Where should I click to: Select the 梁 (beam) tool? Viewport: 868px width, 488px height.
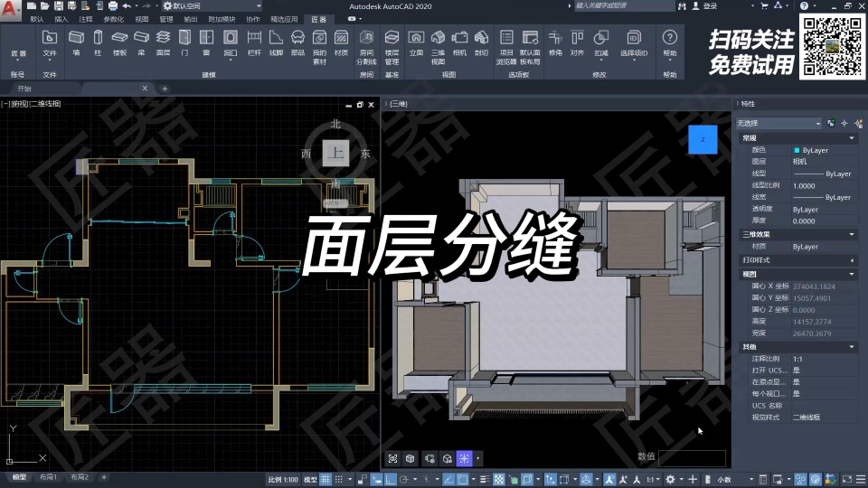coord(141,43)
